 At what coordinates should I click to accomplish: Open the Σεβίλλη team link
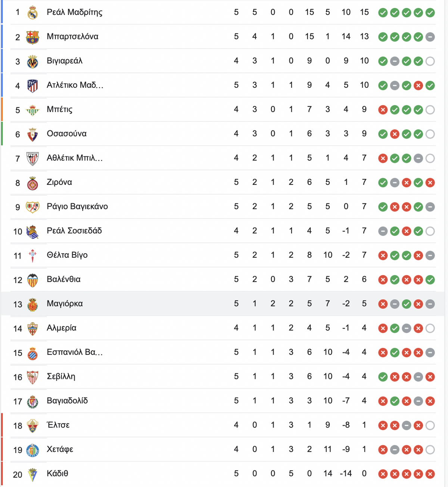pos(61,376)
